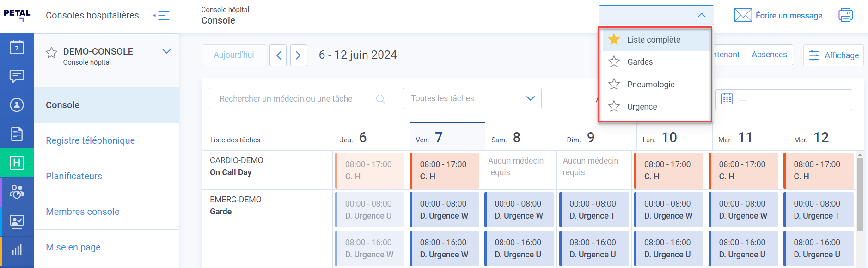Click the Aujourd'hui button

234,55
